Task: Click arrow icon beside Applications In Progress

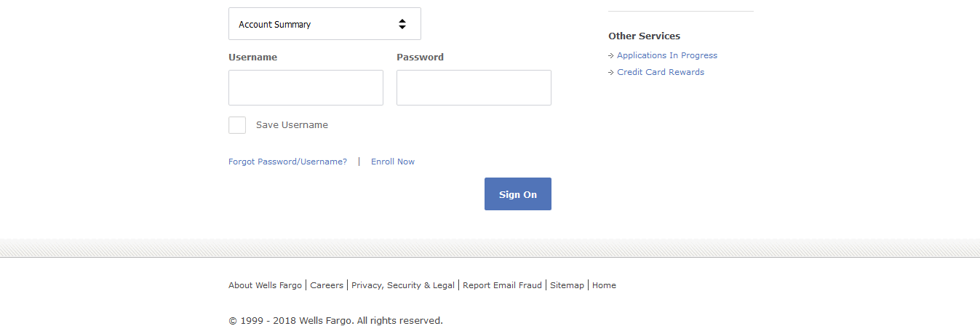Action: point(611,55)
